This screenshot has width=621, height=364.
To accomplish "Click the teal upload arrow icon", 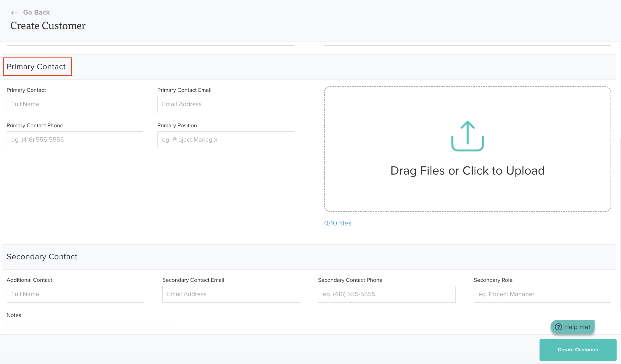I will click(x=467, y=136).
